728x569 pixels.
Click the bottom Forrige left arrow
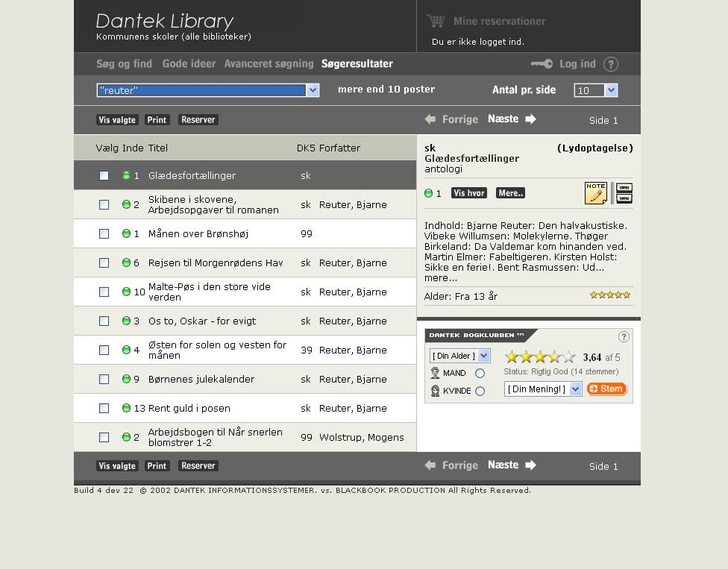pos(430,465)
